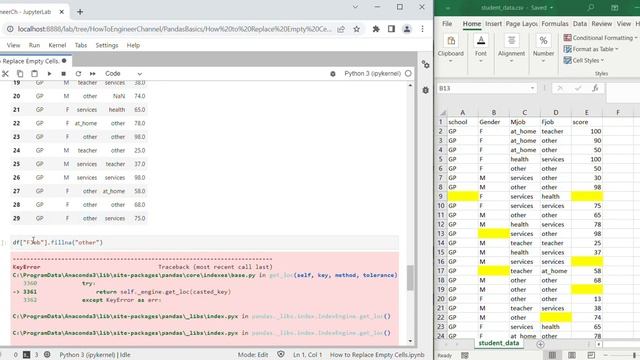This screenshot has height=360, width=640.
Task: Click the fillna code cell input
Action: (204, 242)
